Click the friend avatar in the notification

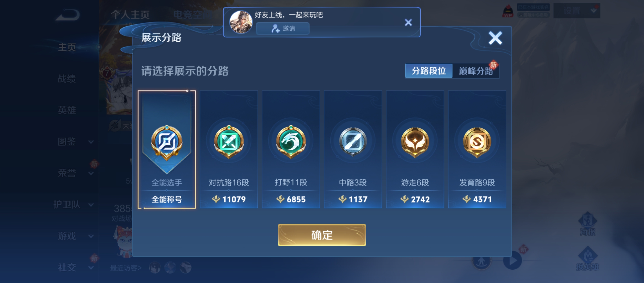[x=241, y=22]
